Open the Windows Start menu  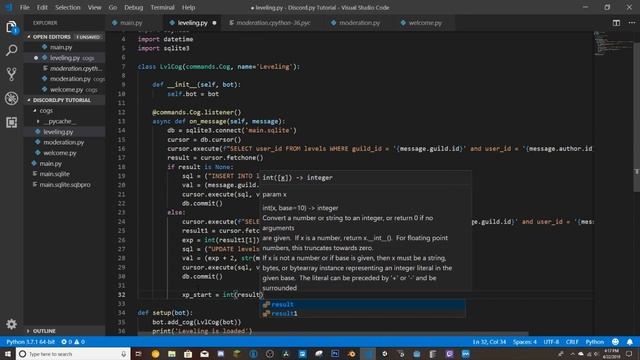(8, 354)
